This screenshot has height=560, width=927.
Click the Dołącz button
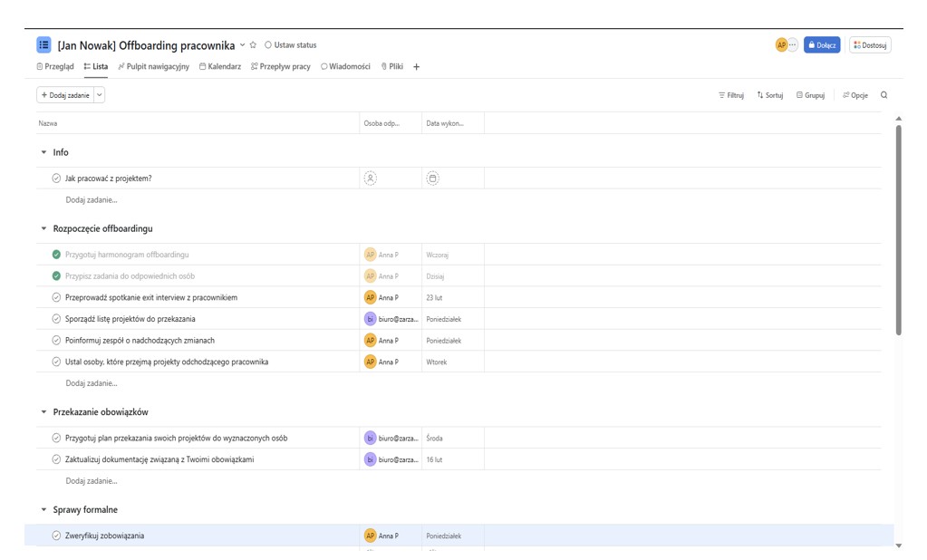point(822,45)
